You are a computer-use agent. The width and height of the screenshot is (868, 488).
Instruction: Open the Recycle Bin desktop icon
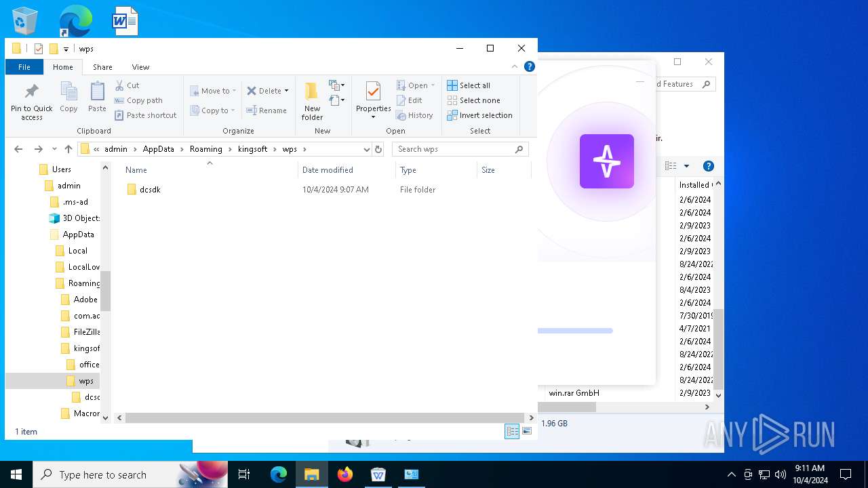(25, 20)
